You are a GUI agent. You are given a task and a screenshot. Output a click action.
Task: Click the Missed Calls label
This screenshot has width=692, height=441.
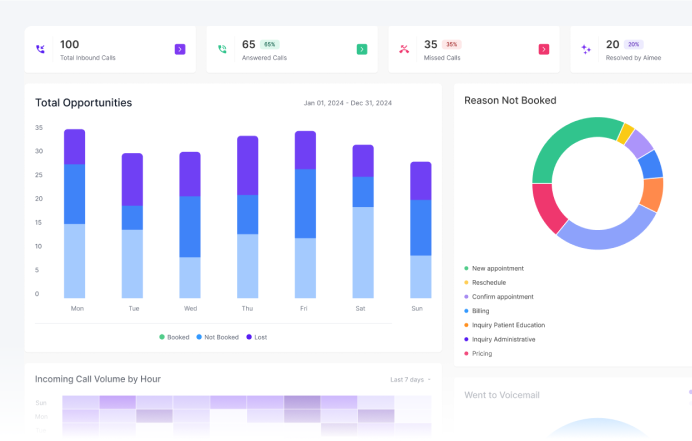click(442, 58)
